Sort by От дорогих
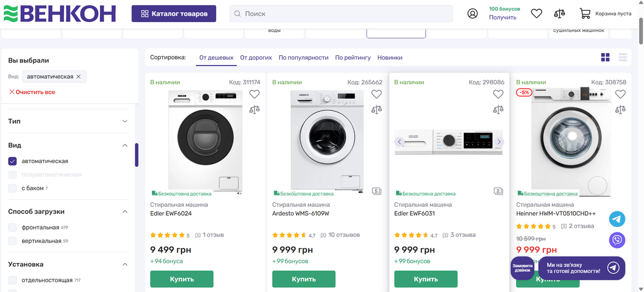 point(256,57)
